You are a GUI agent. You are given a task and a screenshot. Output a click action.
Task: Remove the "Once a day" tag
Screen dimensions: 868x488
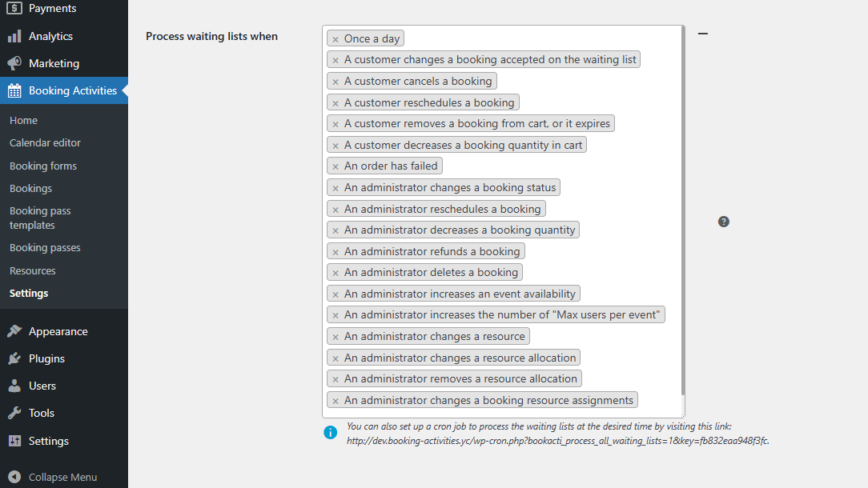pyautogui.click(x=336, y=39)
